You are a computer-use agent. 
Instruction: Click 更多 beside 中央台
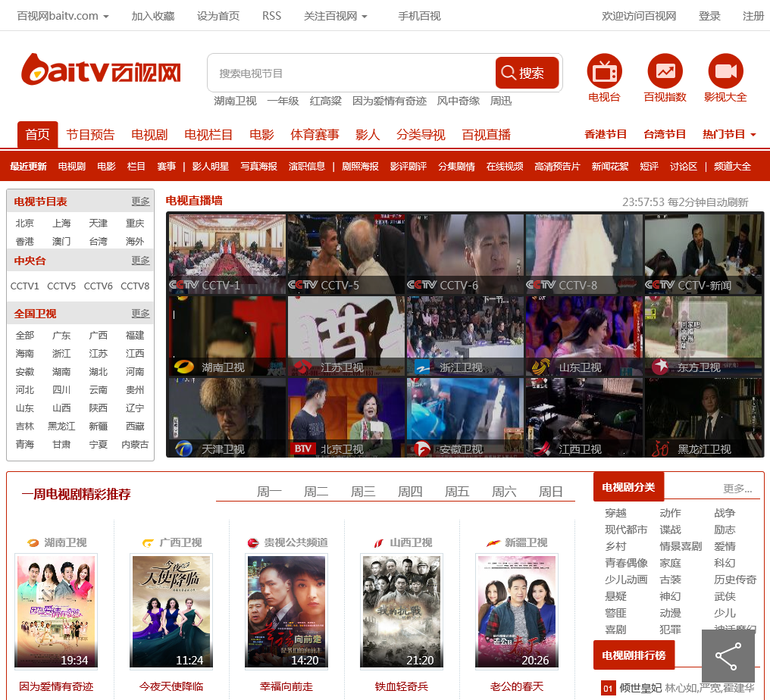click(140, 260)
